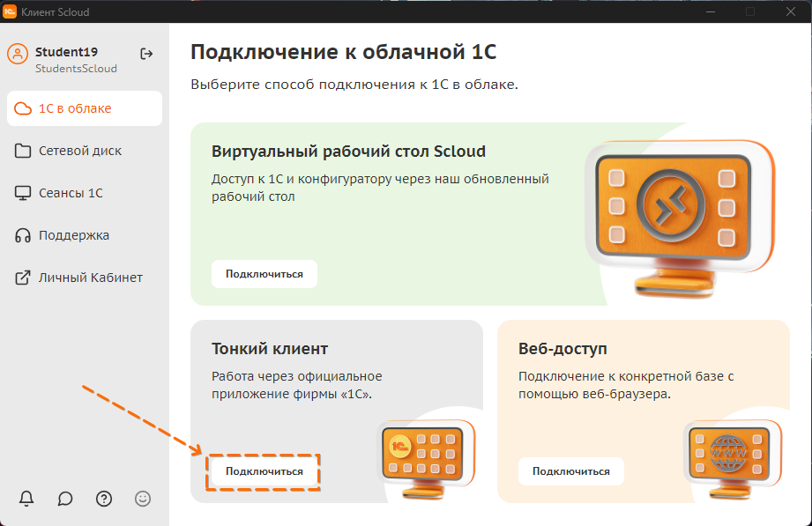Go to Сеансы 1С
This screenshot has width=812, height=526.
(x=85, y=193)
